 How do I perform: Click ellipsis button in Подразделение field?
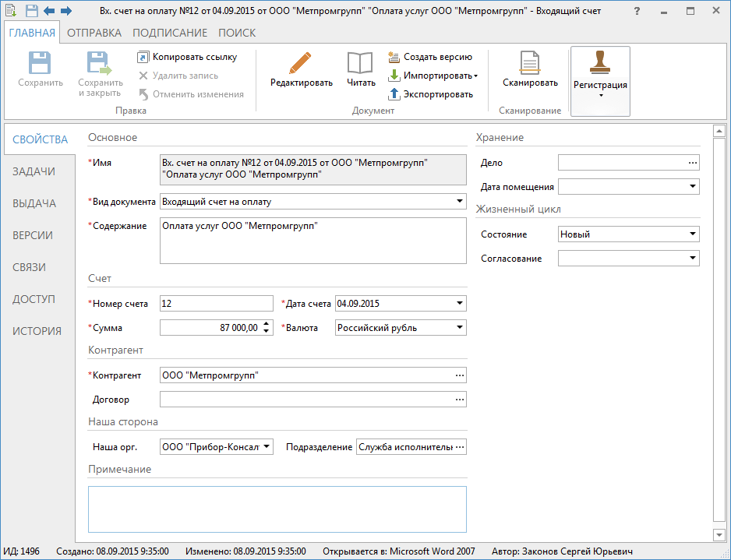click(x=460, y=447)
